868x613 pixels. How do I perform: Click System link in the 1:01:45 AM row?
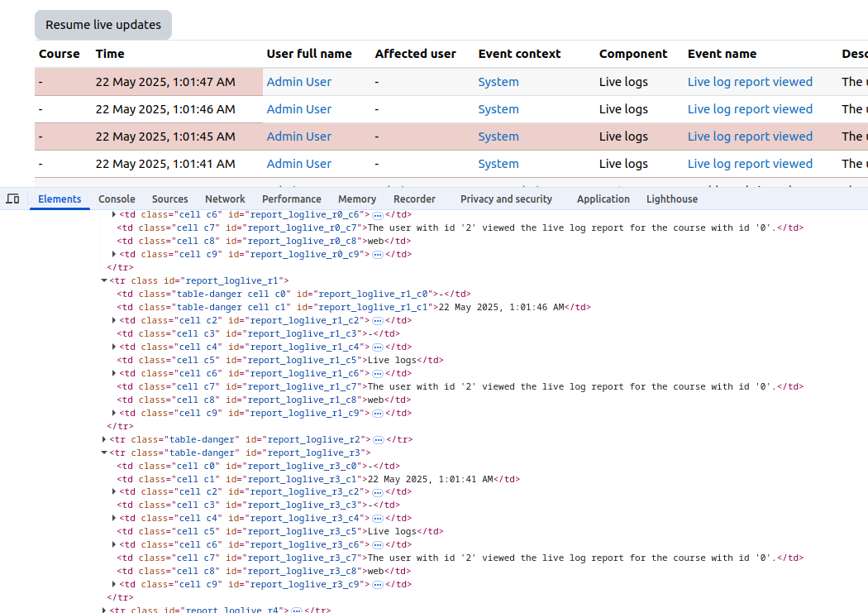click(x=498, y=136)
